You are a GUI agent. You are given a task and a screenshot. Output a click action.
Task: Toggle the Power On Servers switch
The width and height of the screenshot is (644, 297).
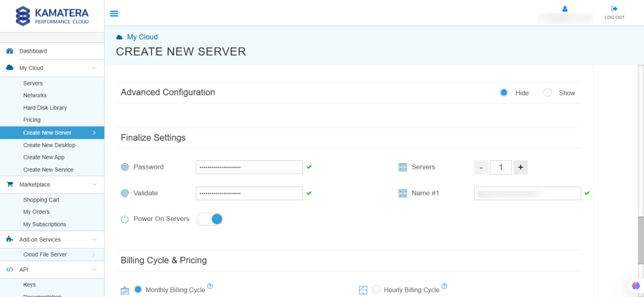[x=210, y=219]
